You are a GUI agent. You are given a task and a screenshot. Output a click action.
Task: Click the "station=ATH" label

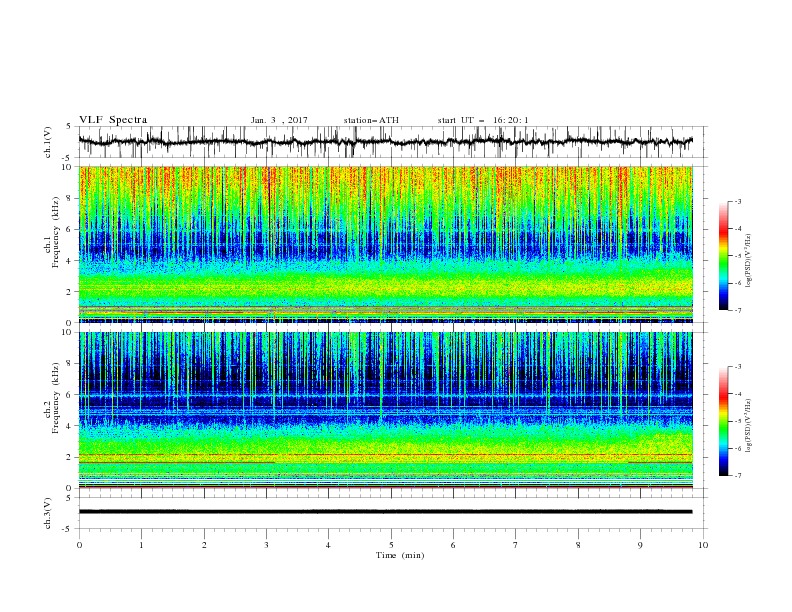[x=371, y=120]
